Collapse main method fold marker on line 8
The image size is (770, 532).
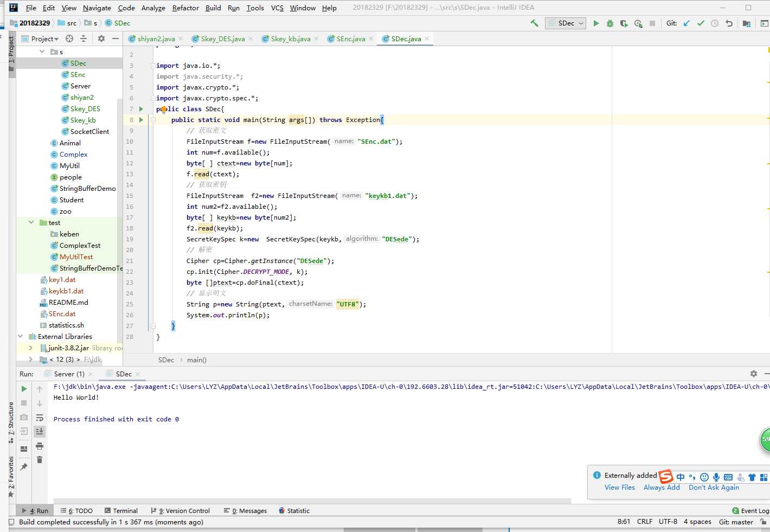coord(153,120)
